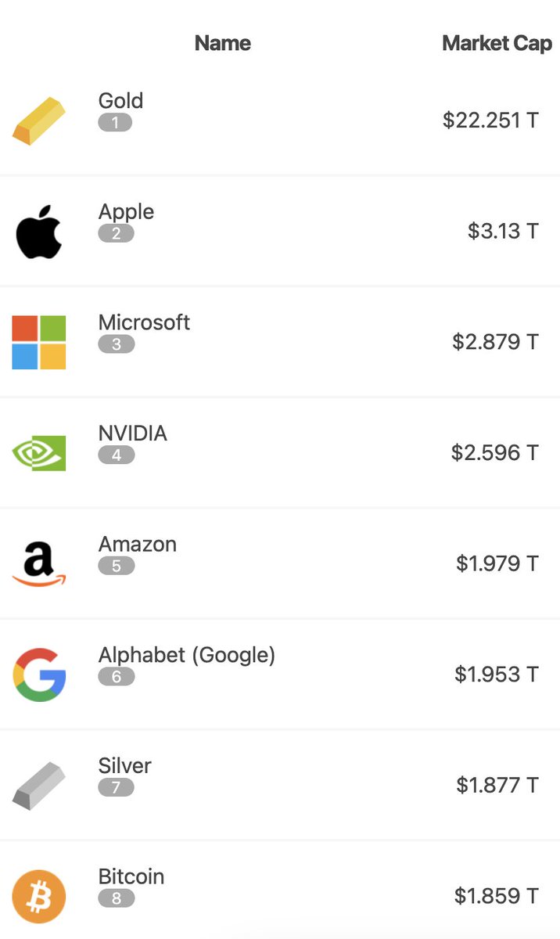Click Gold's rank 1 badge

(x=115, y=123)
